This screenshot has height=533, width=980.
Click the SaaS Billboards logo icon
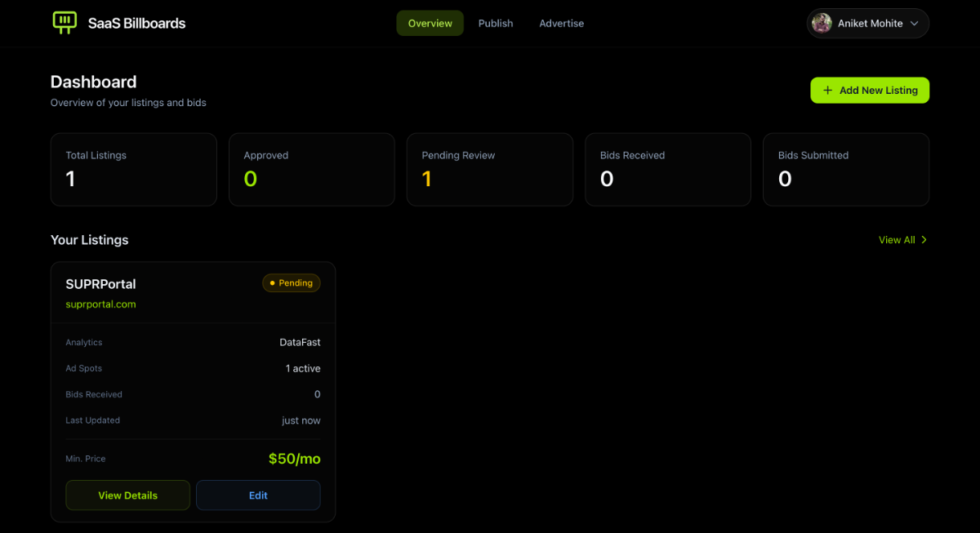[65, 23]
